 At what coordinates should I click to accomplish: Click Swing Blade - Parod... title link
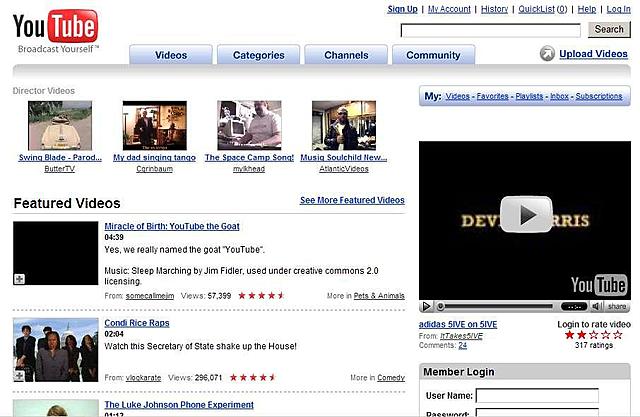coord(60,157)
